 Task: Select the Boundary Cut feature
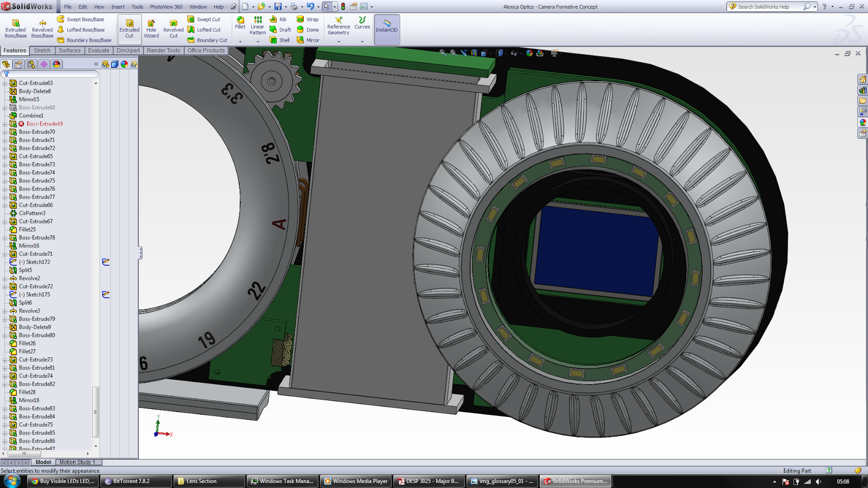coord(207,40)
